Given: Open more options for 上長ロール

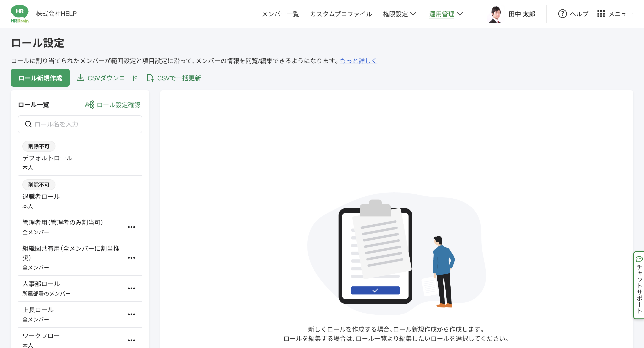Looking at the screenshot, I should [131, 314].
